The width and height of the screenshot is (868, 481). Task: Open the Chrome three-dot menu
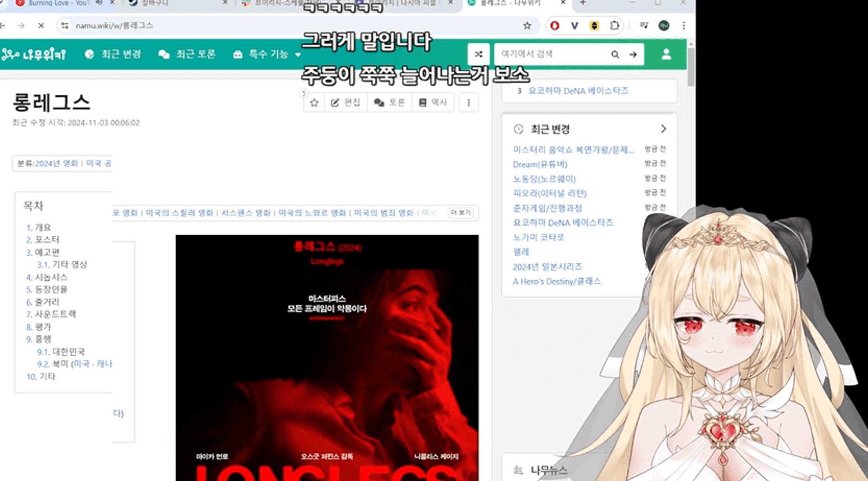684,26
